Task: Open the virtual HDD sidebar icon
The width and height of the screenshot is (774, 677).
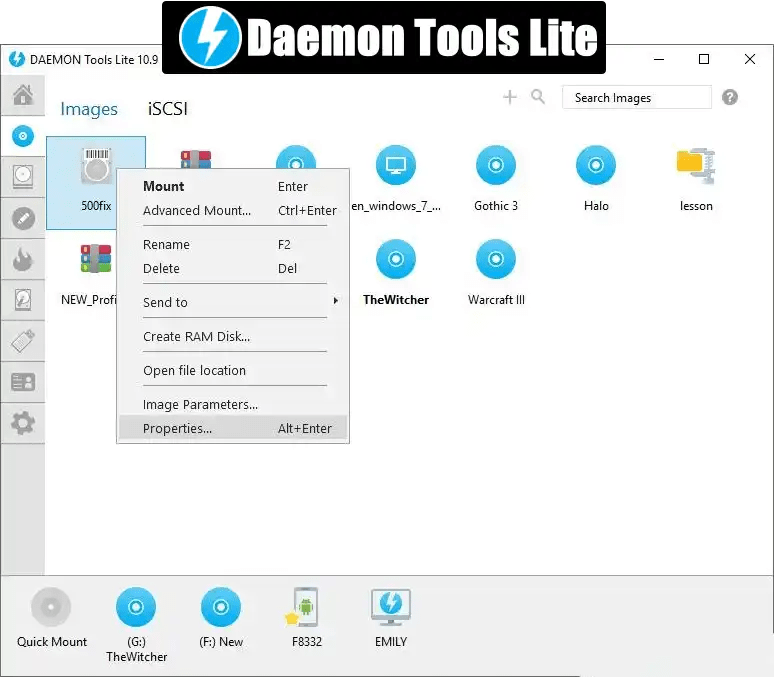Action: point(23,300)
